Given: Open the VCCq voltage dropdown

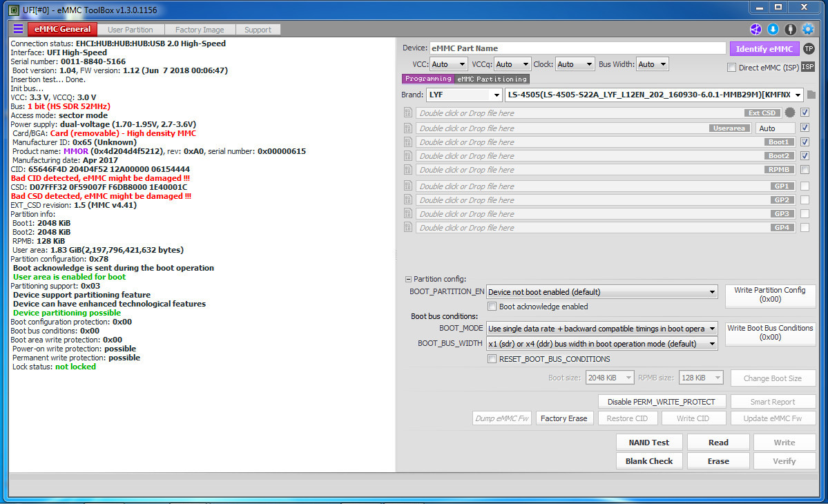Looking at the screenshot, I should click(x=512, y=64).
